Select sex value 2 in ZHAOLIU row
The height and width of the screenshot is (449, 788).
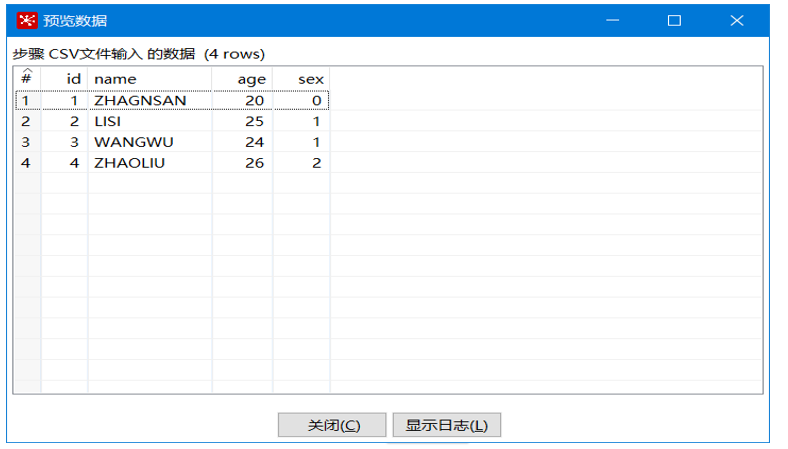pos(302,163)
